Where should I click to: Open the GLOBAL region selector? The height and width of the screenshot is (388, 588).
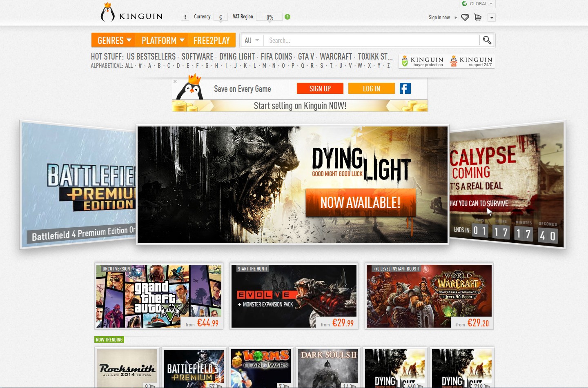coord(477,4)
